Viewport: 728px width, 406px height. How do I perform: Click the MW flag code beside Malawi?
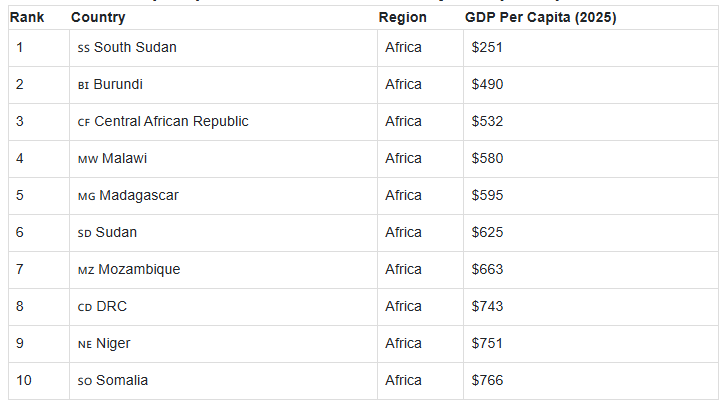[x=88, y=159]
